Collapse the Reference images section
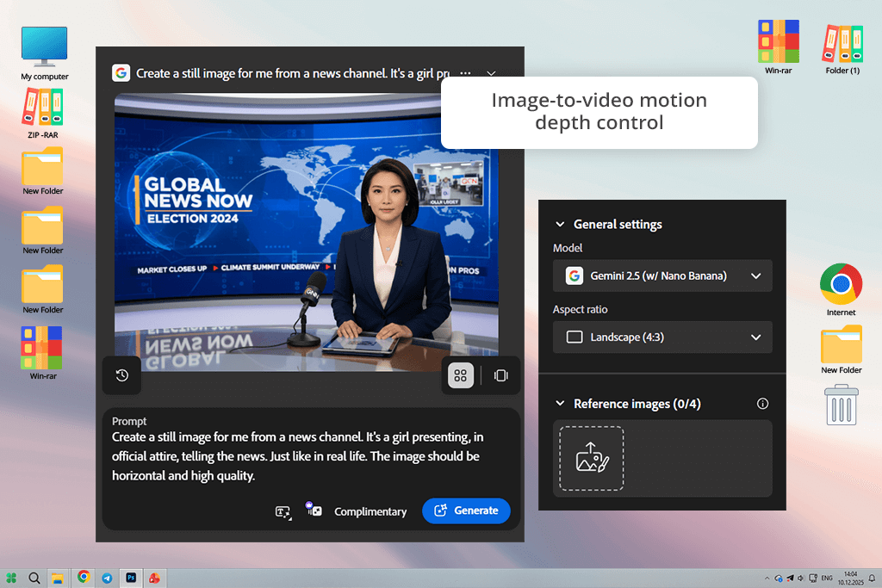The height and width of the screenshot is (588, 882). (560, 404)
